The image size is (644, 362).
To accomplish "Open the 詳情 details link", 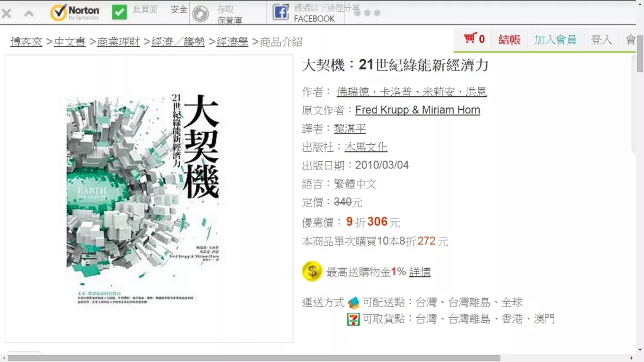I will pyautogui.click(x=419, y=272).
